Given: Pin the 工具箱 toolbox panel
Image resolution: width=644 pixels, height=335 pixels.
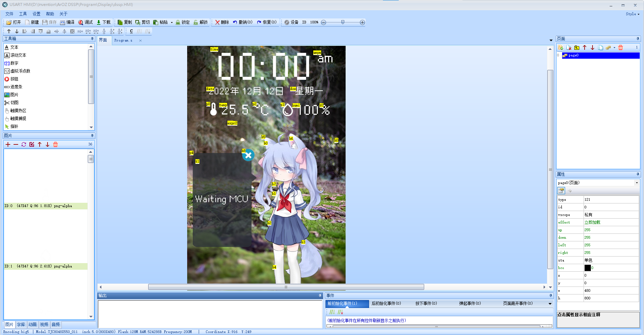Looking at the screenshot, I should (x=92, y=39).
